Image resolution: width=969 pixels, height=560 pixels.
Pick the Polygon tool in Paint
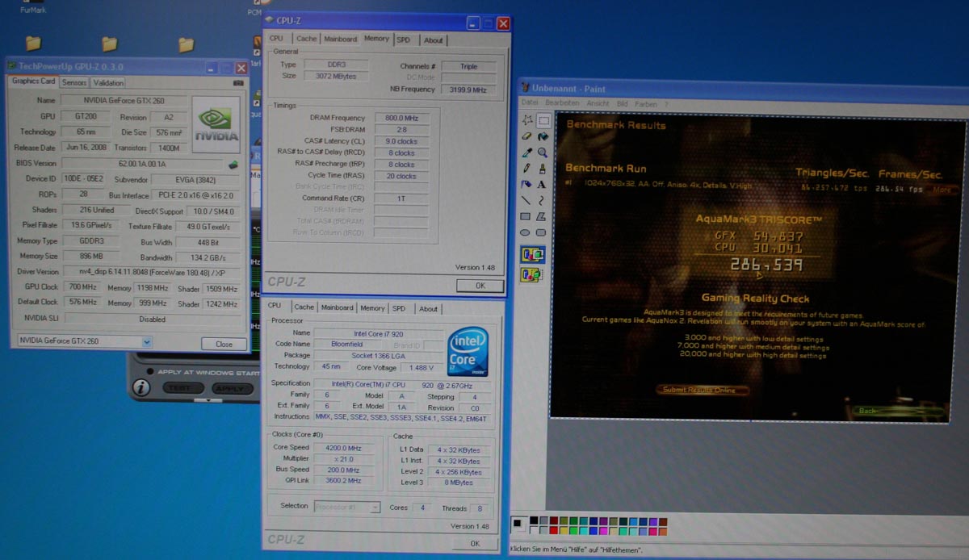(x=541, y=217)
